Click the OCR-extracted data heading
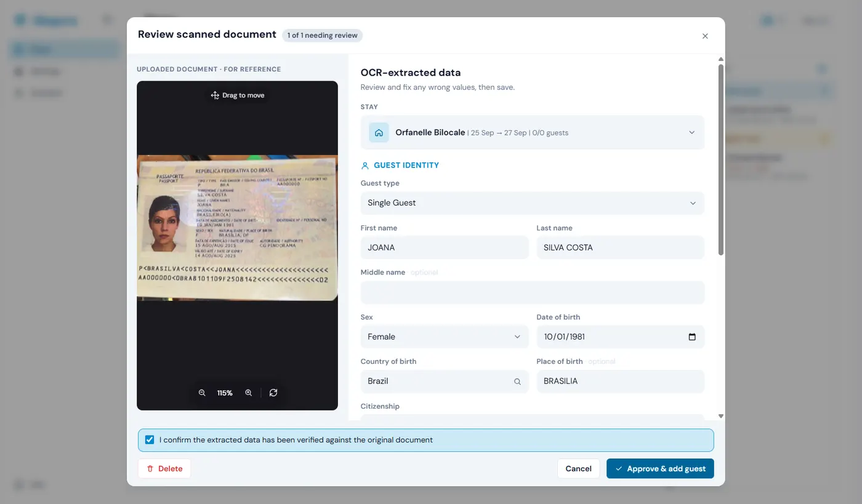The image size is (862, 504). (411, 73)
